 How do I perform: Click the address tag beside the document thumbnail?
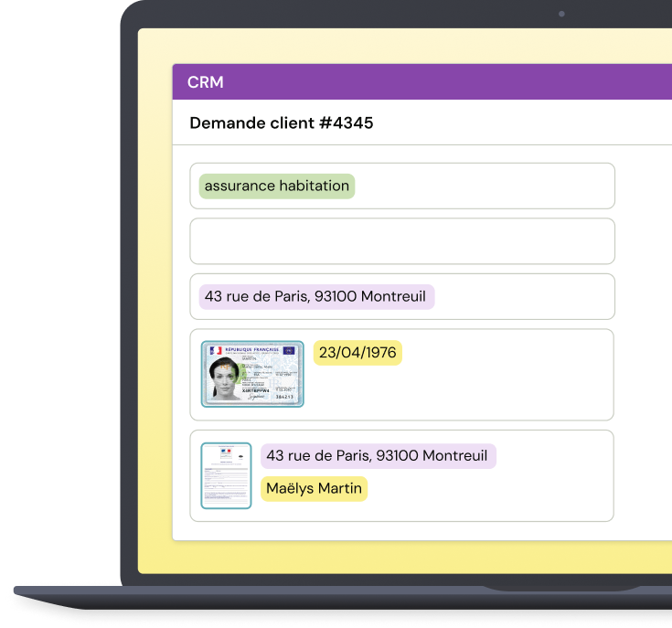378,456
